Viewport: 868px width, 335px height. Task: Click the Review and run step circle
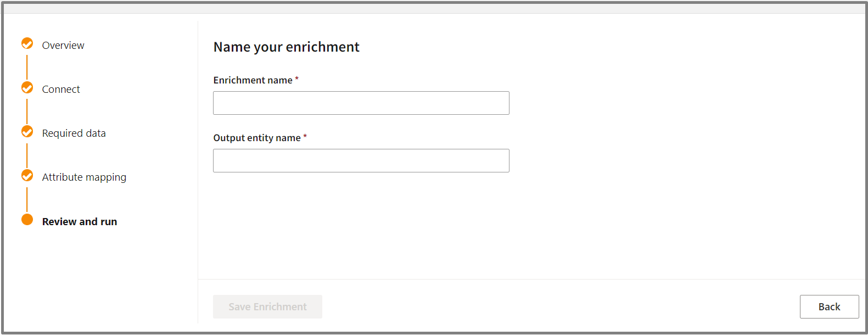tap(27, 220)
